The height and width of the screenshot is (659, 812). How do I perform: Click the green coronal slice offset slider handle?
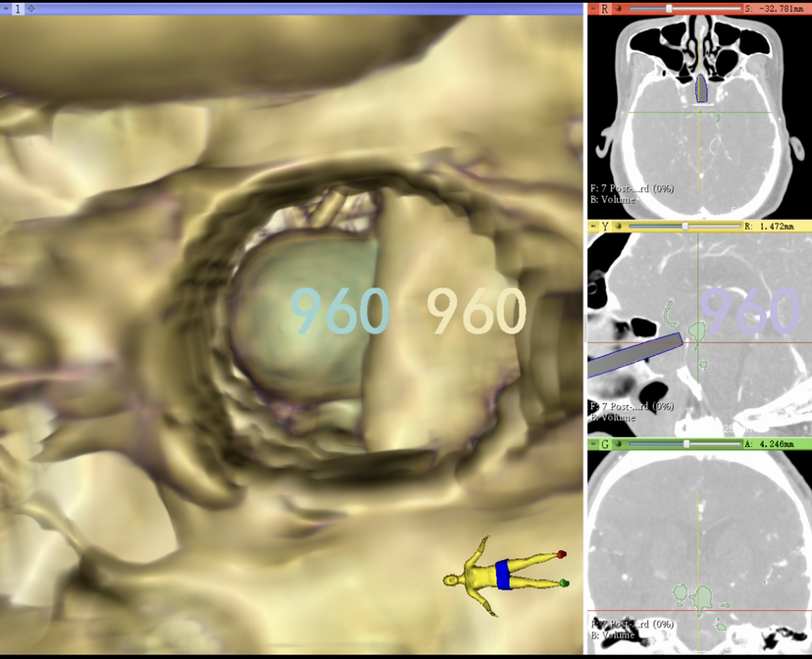pyautogui.click(x=685, y=443)
